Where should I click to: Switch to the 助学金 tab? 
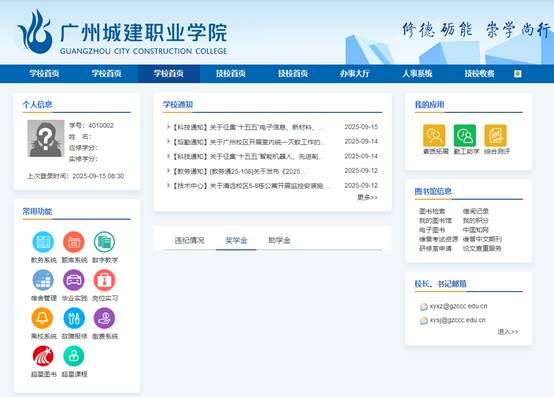[279, 240]
